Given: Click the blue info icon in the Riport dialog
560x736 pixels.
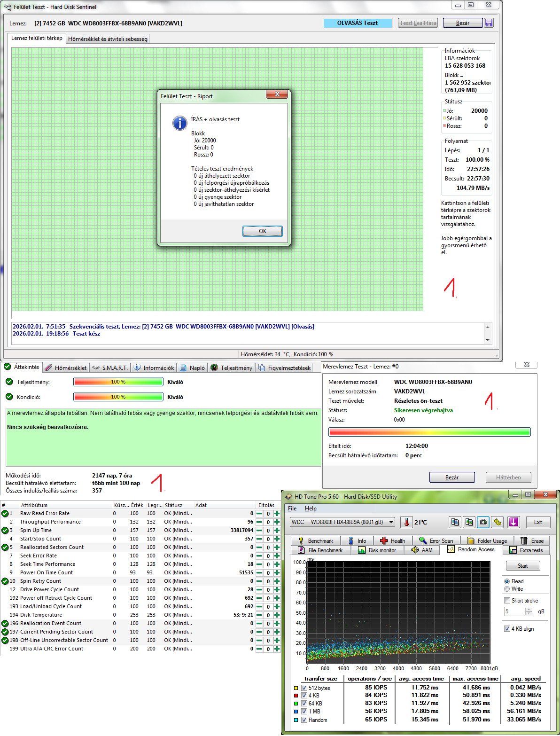Looking at the screenshot, I should click(x=180, y=123).
